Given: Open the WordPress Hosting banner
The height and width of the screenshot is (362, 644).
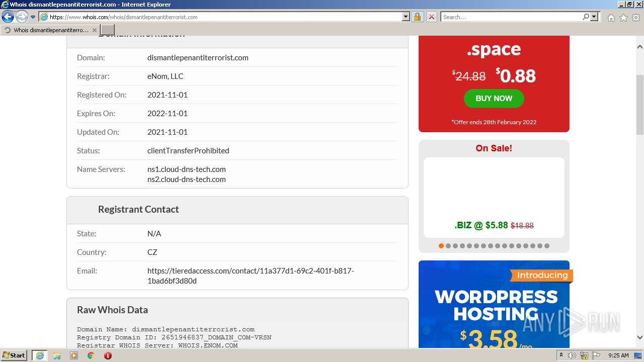Looking at the screenshot, I should [x=494, y=304].
